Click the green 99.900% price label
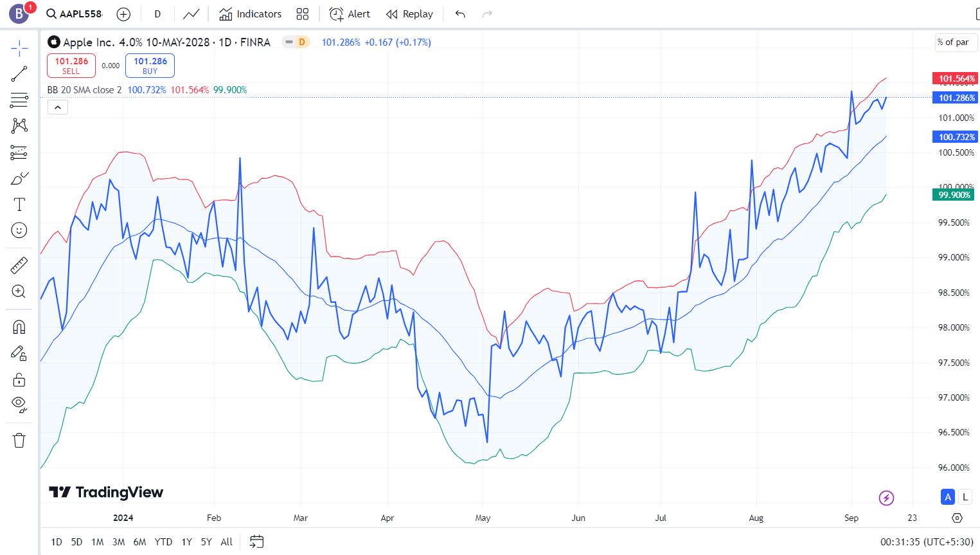Viewport: 980px width, 555px height. pos(954,195)
